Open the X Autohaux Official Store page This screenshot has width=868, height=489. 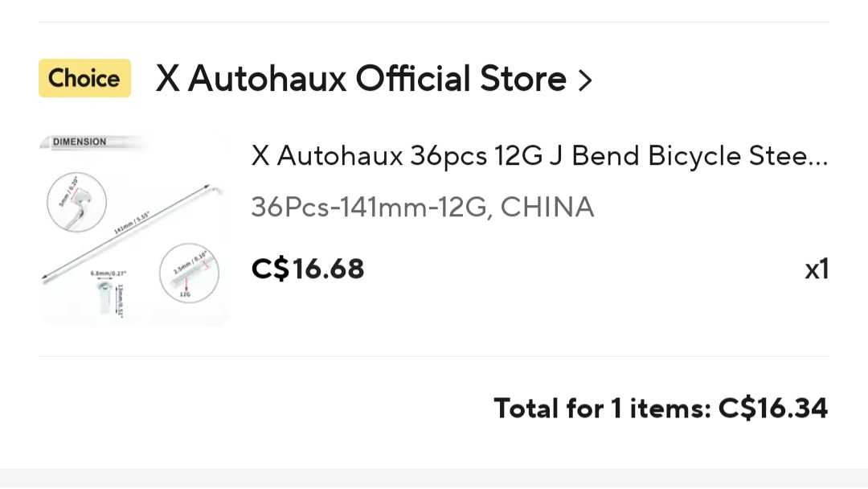pos(362,79)
